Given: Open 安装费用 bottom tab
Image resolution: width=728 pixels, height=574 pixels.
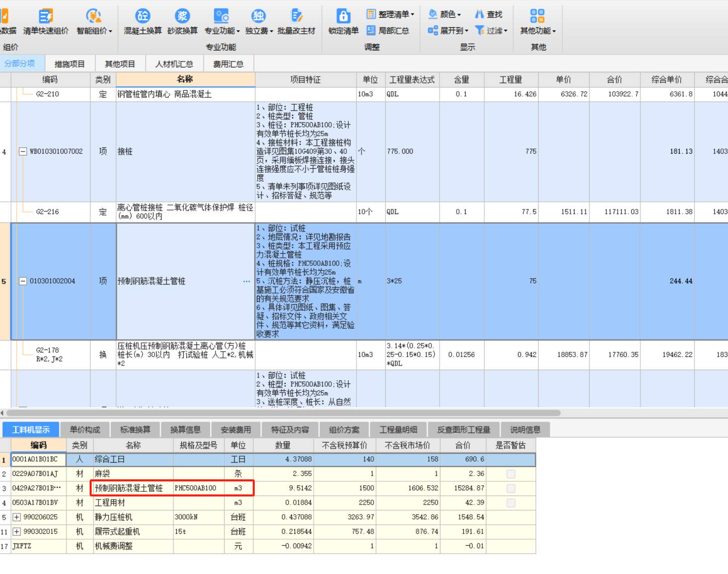Looking at the screenshot, I should point(236,429).
